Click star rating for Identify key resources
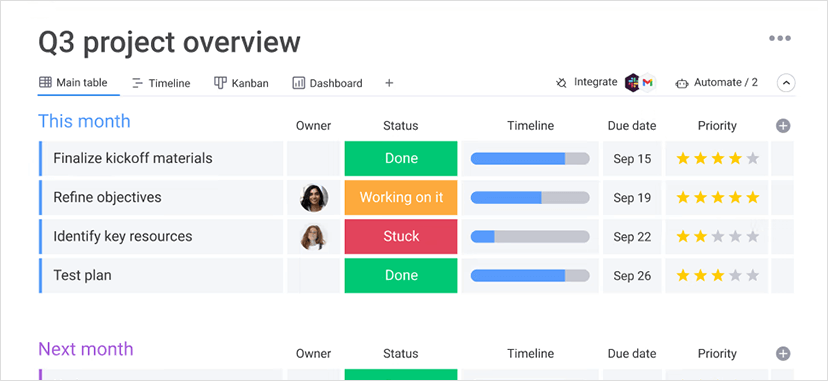The image size is (828, 381). click(718, 236)
